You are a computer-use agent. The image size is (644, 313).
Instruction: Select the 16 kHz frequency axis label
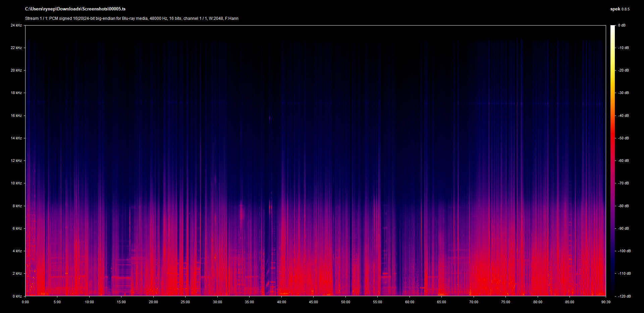point(16,116)
